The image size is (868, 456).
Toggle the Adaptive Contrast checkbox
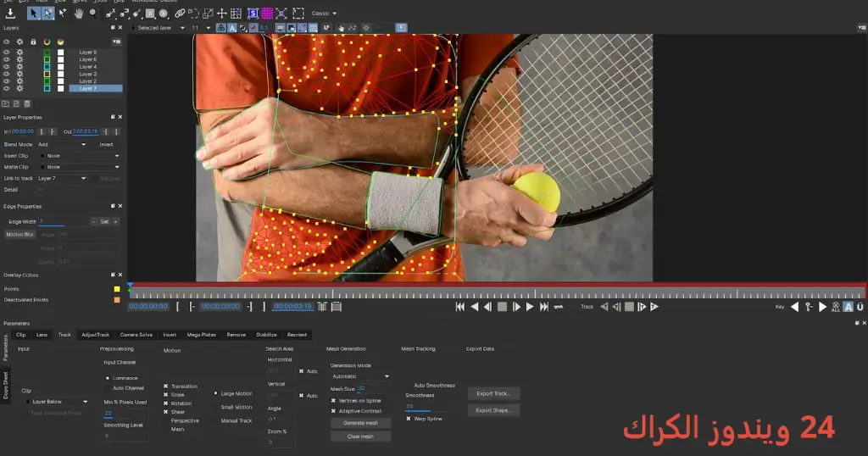[x=333, y=411]
